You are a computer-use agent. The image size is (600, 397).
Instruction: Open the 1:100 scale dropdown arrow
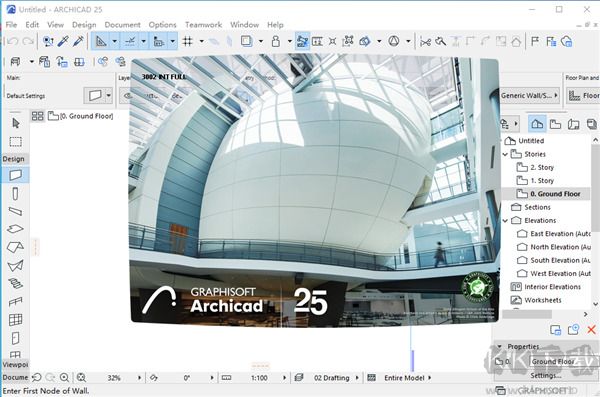point(284,378)
